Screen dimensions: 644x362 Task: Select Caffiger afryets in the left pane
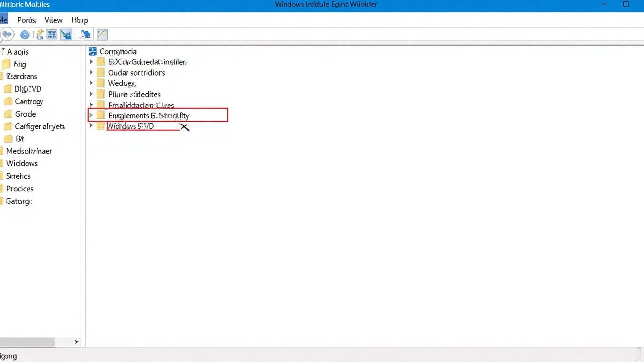pyautogui.click(x=40, y=126)
